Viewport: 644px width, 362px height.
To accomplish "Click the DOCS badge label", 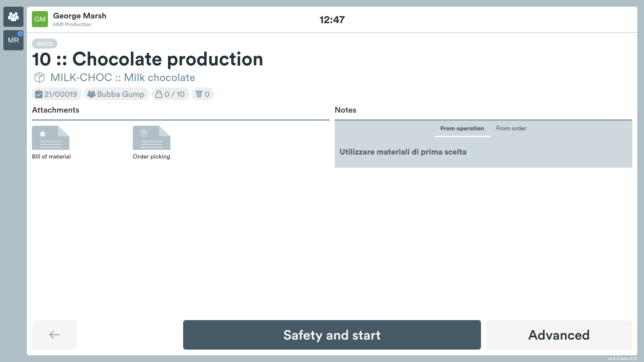I will click(x=45, y=44).
